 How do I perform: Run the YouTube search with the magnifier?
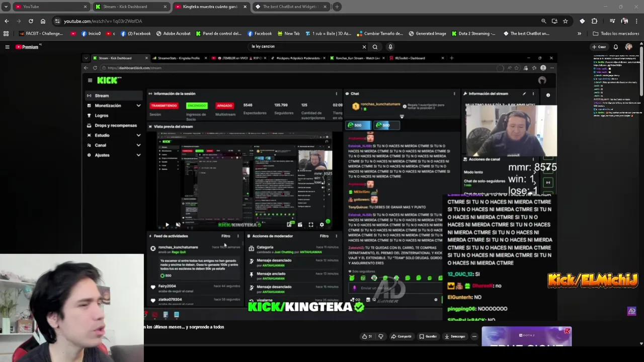375,47
